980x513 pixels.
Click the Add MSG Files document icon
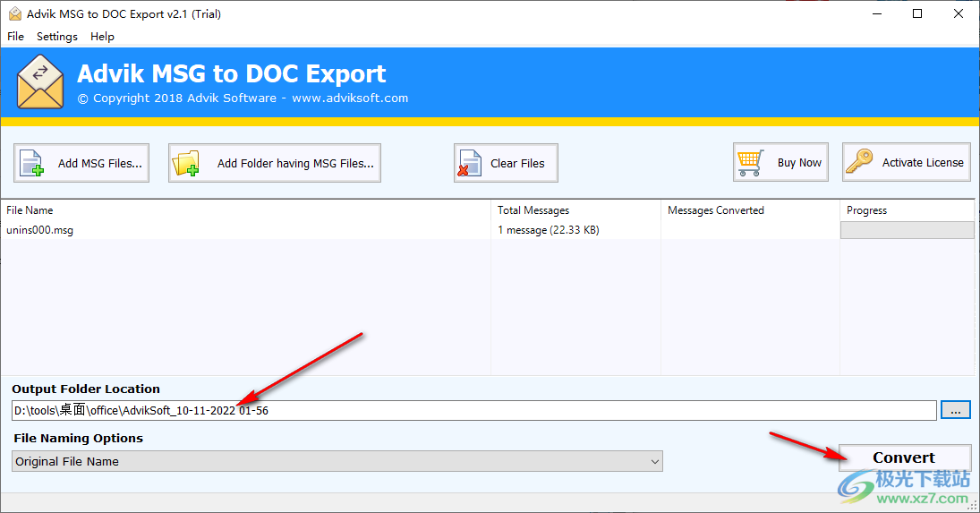pos(32,163)
